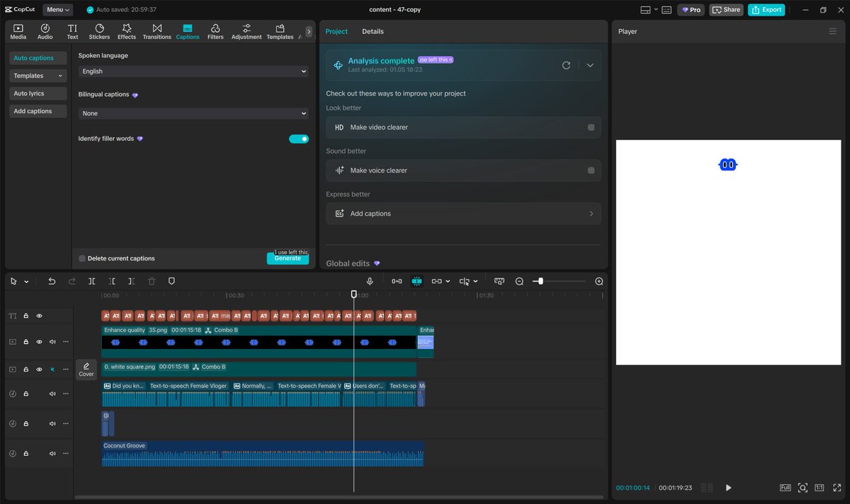Click the Redo arrow in timeline toolbar
This screenshot has width=850, height=504.
(x=72, y=281)
